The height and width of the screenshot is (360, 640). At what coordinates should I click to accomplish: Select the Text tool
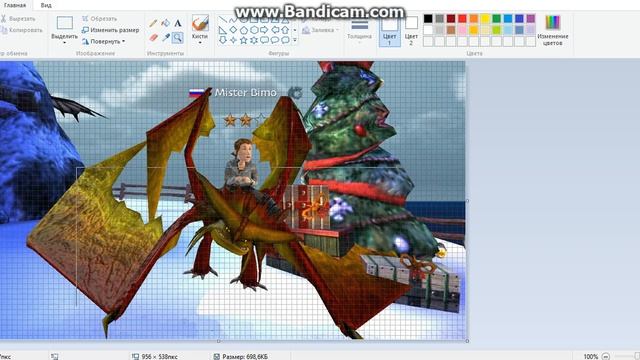click(x=178, y=23)
